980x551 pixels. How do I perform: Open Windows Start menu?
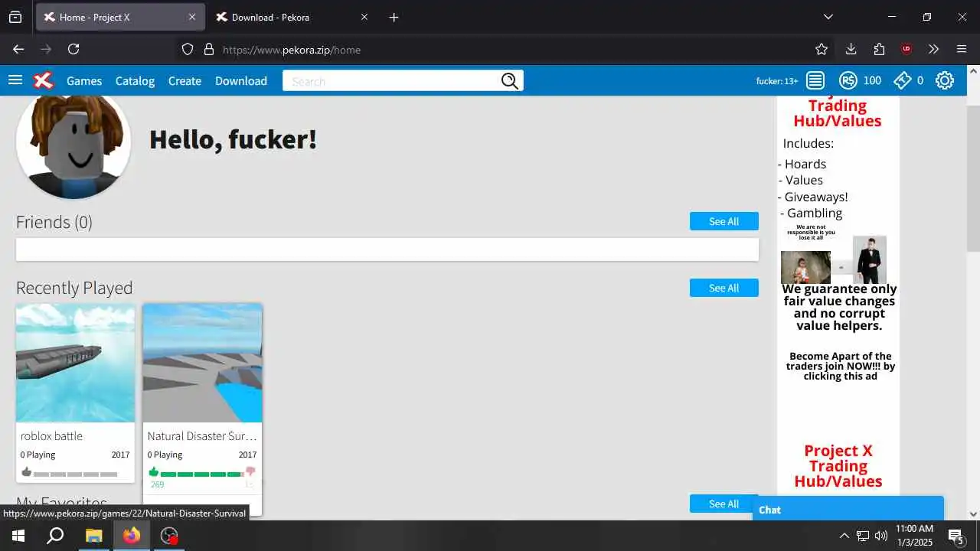[x=18, y=536]
